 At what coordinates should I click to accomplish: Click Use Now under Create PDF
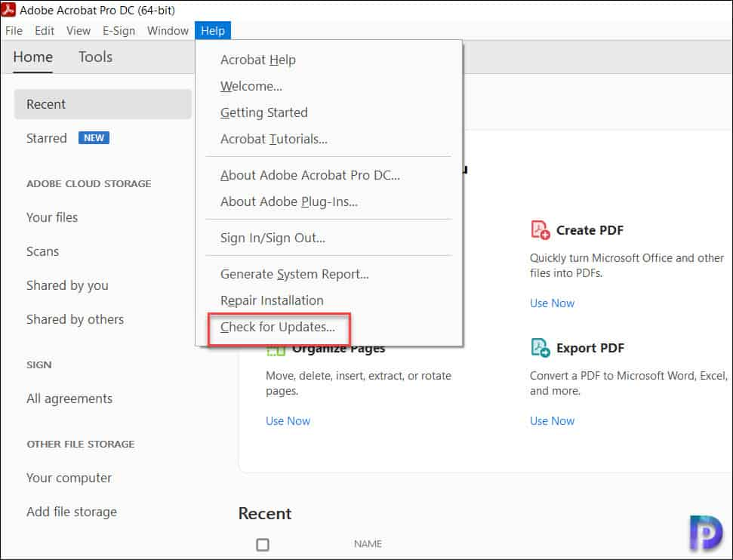(x=552, y=303)
